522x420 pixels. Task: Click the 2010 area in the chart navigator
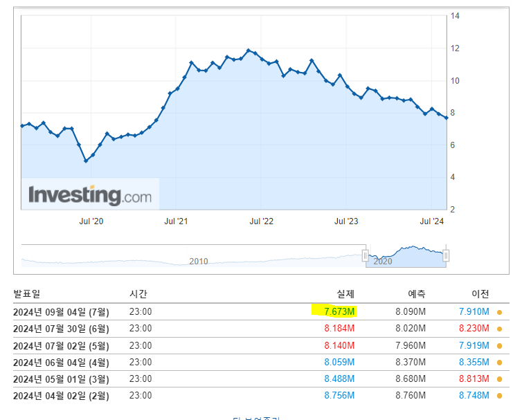pyautogui.click(x=199, y=261)
